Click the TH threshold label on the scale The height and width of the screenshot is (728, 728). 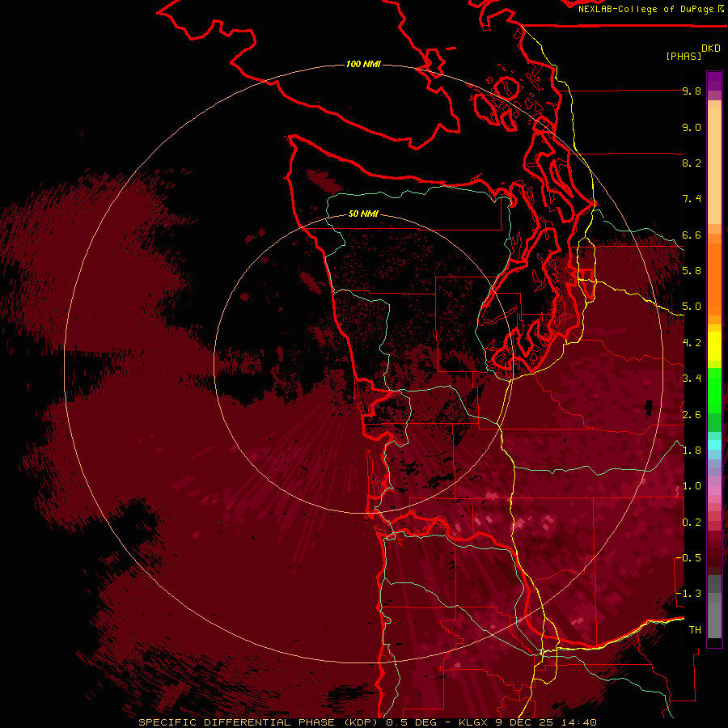(695, 630)
